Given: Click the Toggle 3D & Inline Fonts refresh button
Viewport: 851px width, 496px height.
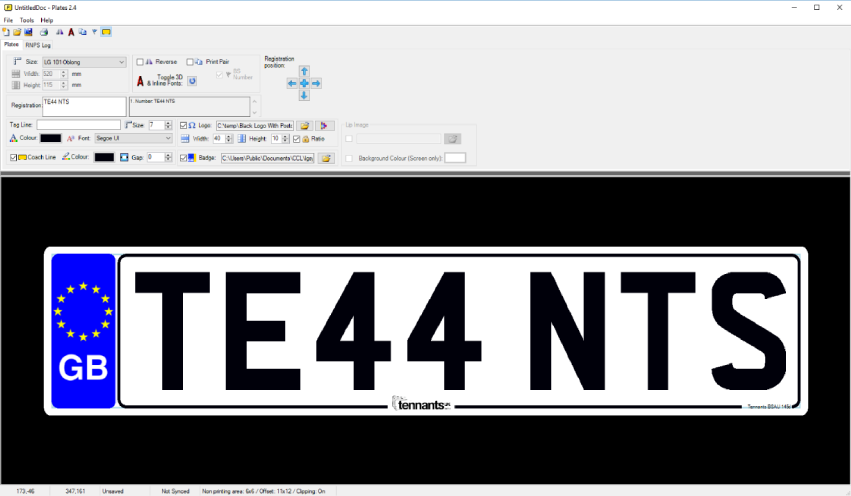Looking at the screenshot, I should 192,81.
